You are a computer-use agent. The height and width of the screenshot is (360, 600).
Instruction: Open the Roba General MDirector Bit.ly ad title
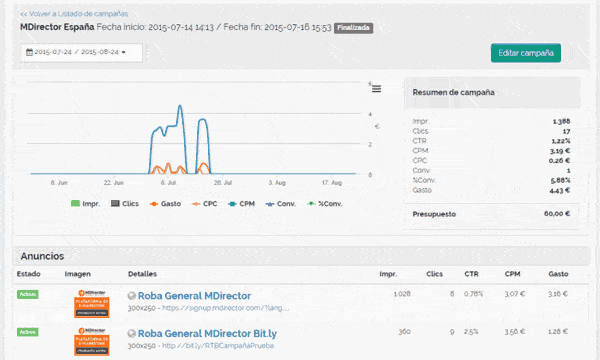tap(207, 334)
